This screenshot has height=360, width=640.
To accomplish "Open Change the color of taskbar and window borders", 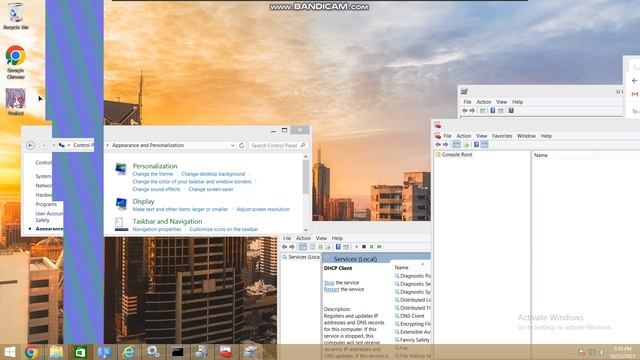I will click(192, 182).
